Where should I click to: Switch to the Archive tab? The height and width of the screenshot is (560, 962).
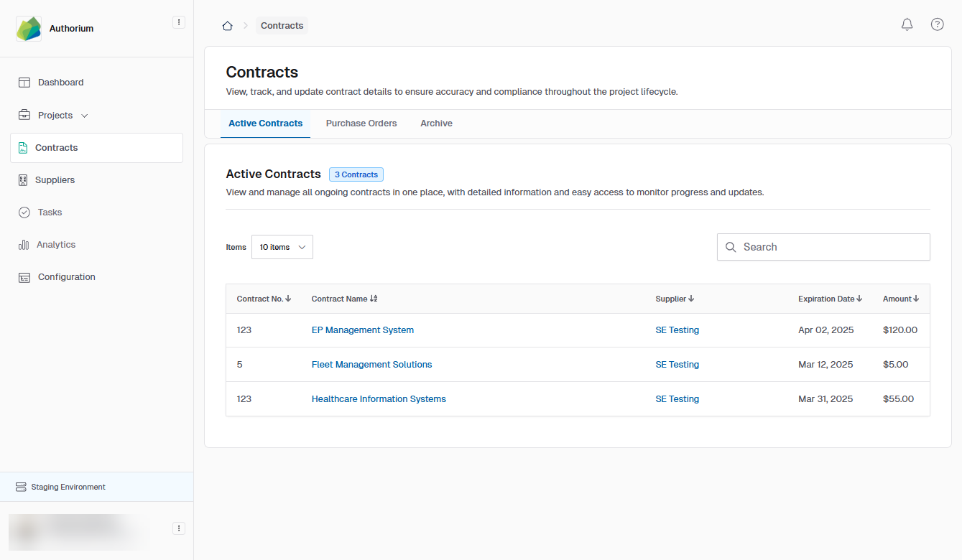[x=436, y=123]
